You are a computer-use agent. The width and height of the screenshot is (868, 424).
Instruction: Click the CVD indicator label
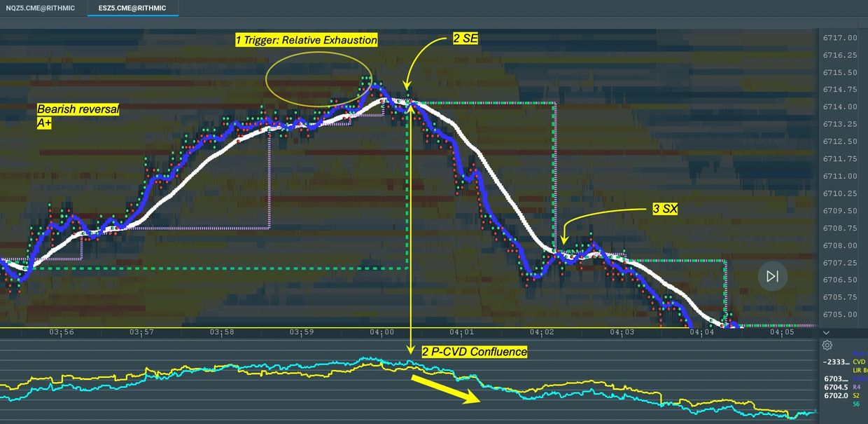(859, 362)
